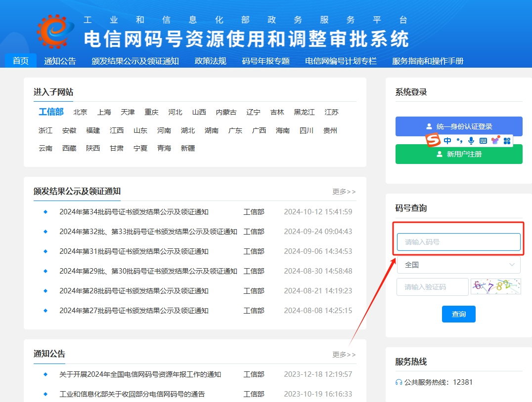Open the 湖北 sub-site

188,130
